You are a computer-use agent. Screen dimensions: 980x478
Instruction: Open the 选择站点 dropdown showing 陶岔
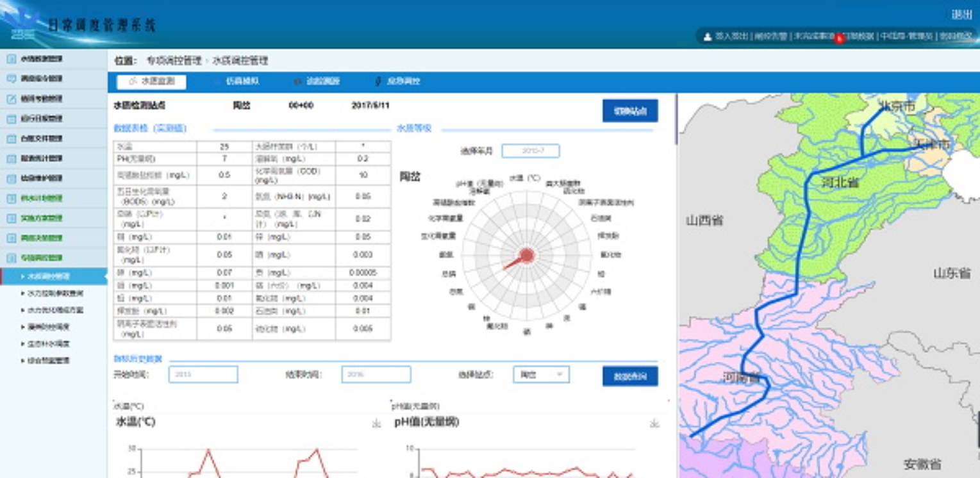pos(541,375)
